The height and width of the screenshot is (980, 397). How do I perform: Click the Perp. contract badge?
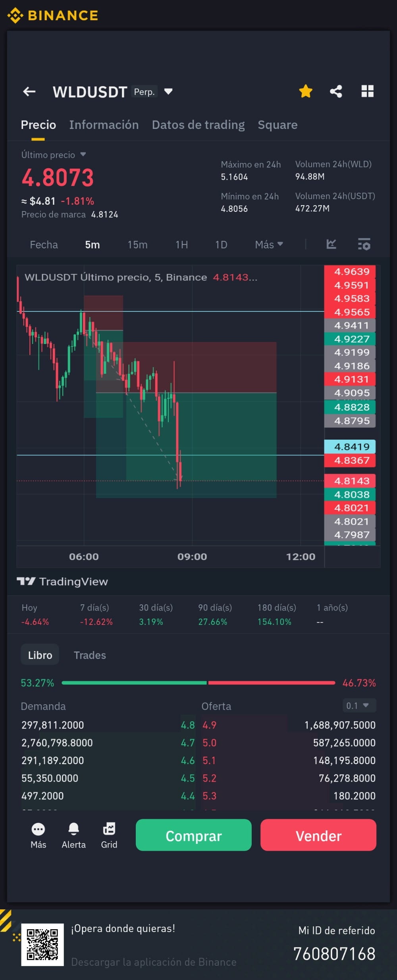coord(145,92)
